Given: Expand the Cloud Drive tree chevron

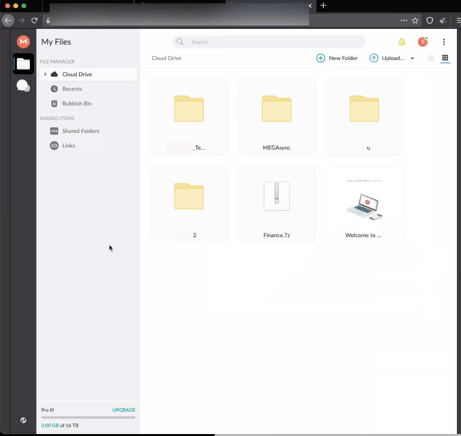Looking at the screenshot, I should coord(45,74).
